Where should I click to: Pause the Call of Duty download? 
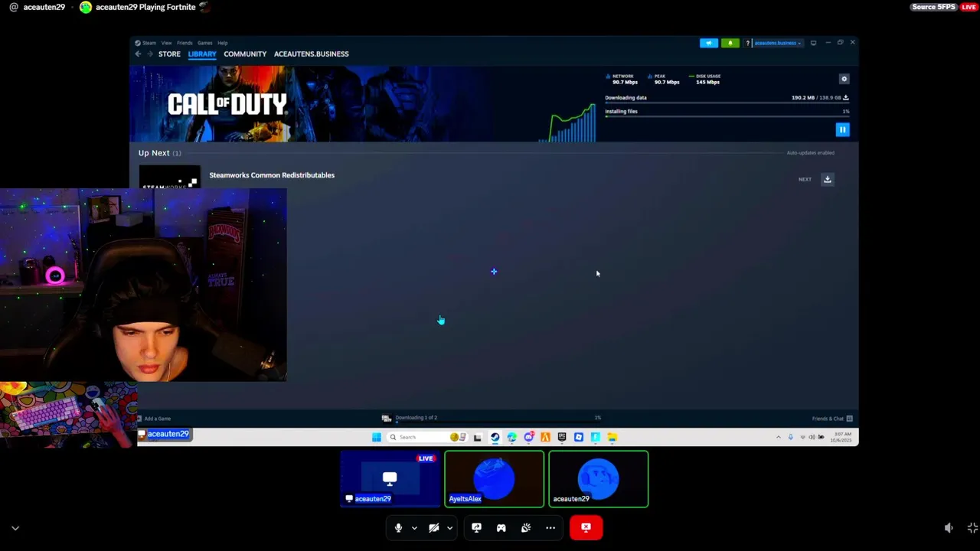(842, 130)
